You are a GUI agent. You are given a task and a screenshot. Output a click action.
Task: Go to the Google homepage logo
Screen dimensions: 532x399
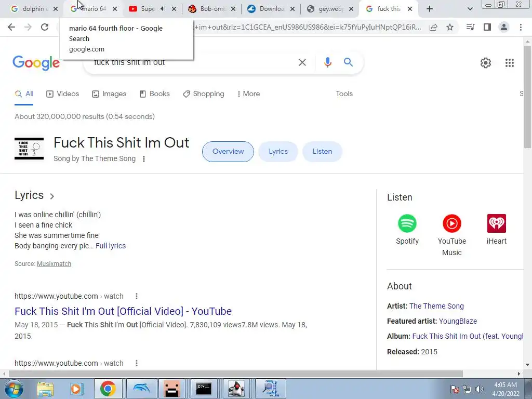tap(36, 63)
